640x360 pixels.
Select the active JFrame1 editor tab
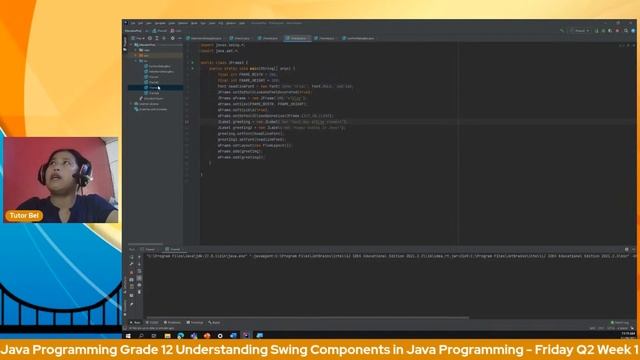click(298, 38)
